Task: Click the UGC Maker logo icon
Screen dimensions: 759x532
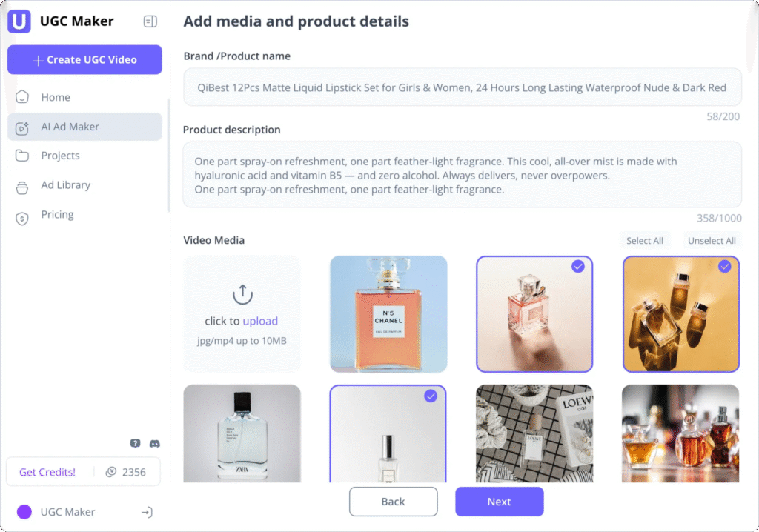Action: pos(19,21)
